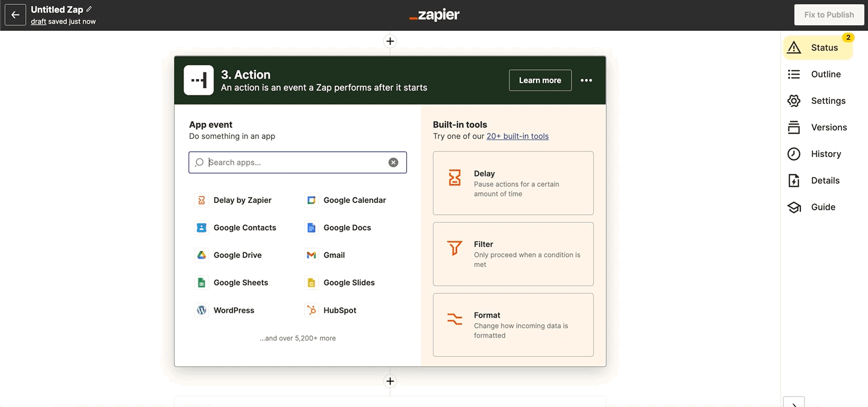Open the Guide sidebar panel

812,207
